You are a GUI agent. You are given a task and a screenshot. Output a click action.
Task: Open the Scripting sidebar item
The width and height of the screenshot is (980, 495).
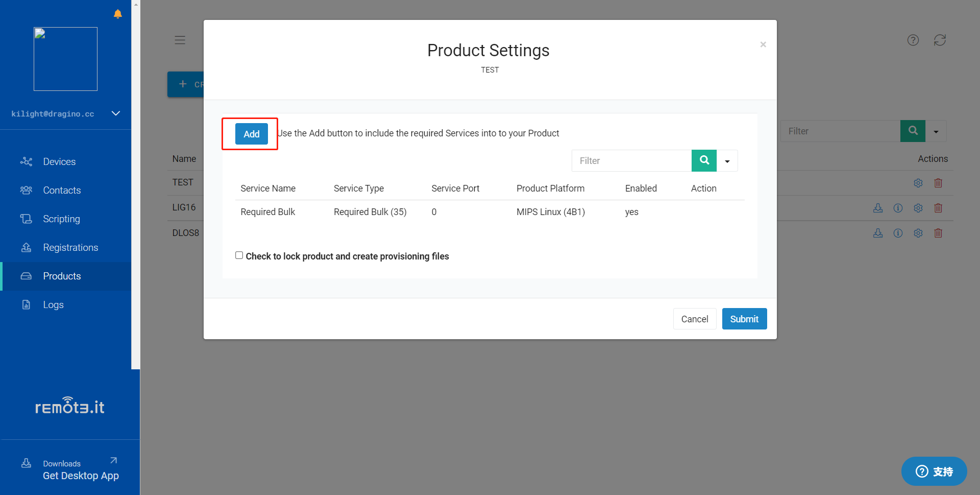(61, 219)
